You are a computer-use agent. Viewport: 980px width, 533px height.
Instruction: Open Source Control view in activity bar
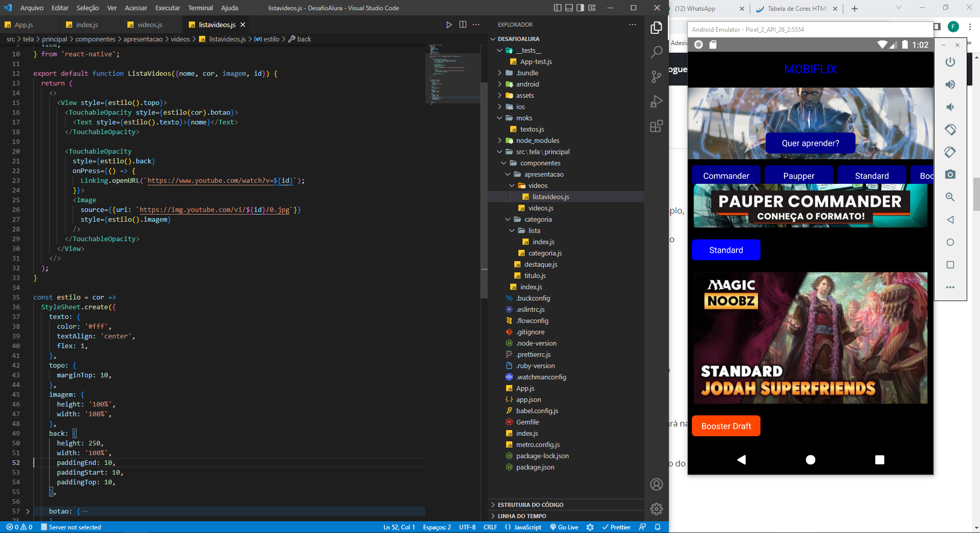[657, 77]
